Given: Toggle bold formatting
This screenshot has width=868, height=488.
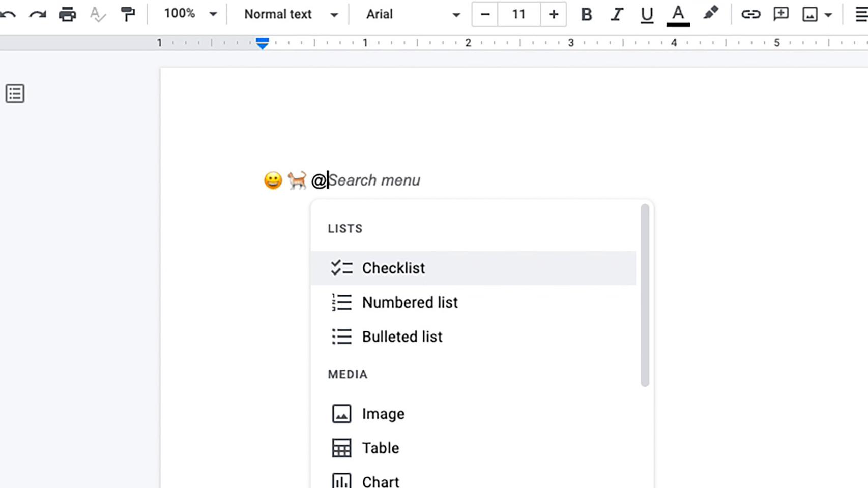Looking at the screenshot, I should coord(586,14).
